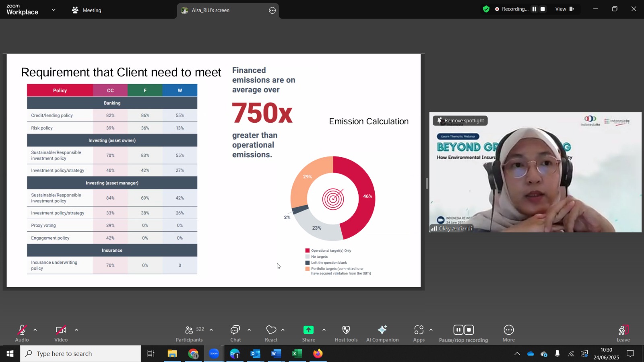Click Remove spotlight on the video
The width and height of the screenshot is (644, 362).
pyautogui.click(x=460, y=121)
